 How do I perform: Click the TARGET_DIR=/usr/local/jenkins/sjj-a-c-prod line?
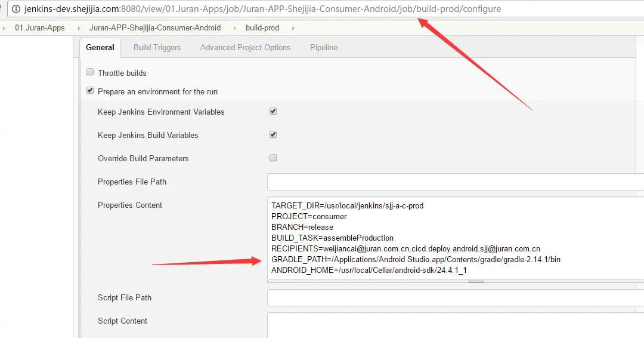tap(348, 205)
